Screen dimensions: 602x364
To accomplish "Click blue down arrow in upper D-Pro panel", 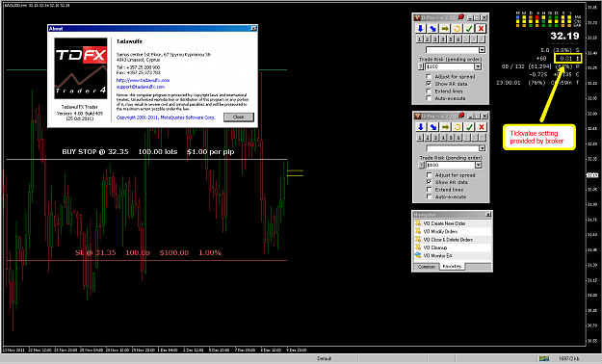I will coord(420,29).
